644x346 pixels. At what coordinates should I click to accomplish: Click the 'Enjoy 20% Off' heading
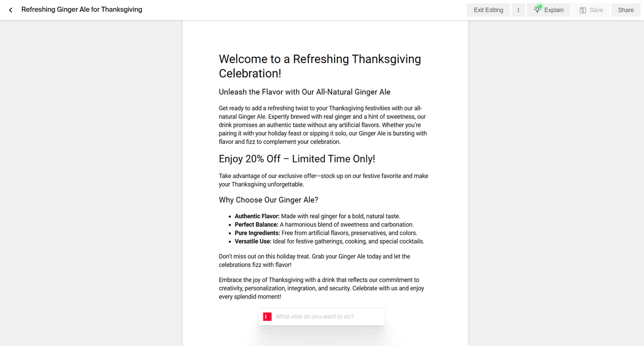pos(297,158)
